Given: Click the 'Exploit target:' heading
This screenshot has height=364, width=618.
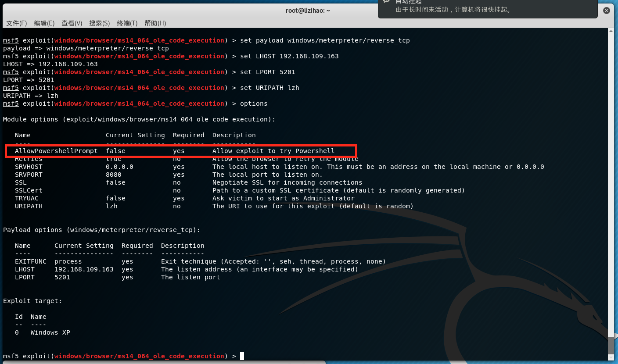Looking at the screenshot, I should coord(32,301).
